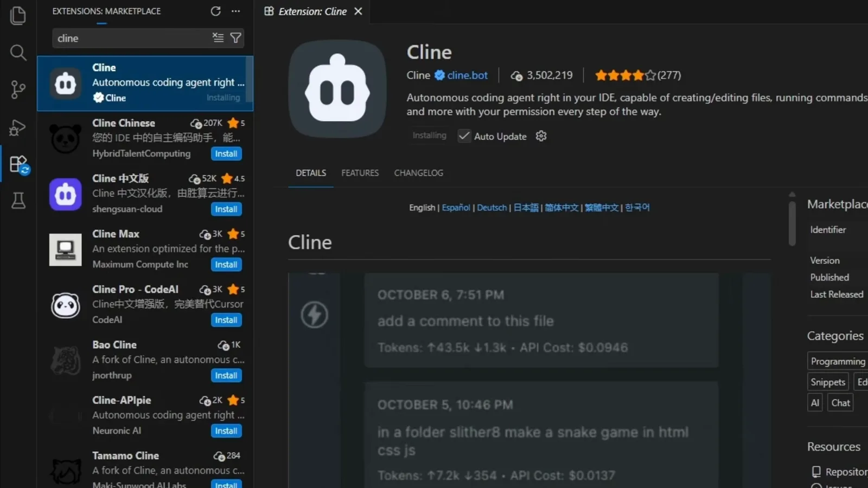
Task: Open the Views and More Actions menu
Action: click(235, 11)
